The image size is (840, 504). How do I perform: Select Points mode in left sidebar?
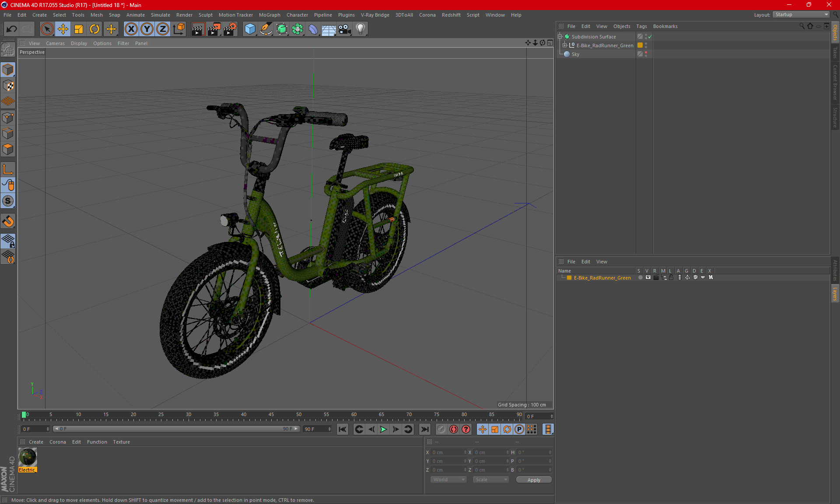(8, 118)
